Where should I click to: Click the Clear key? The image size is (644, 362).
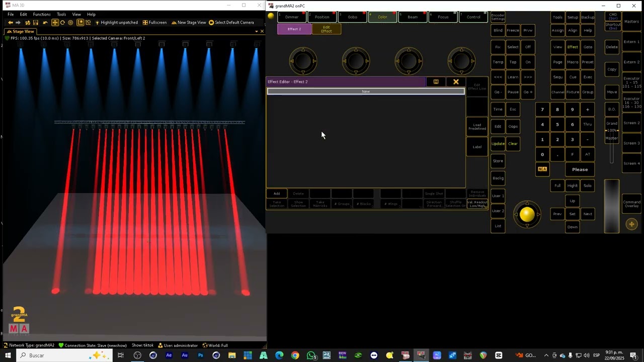pos(513,144)
